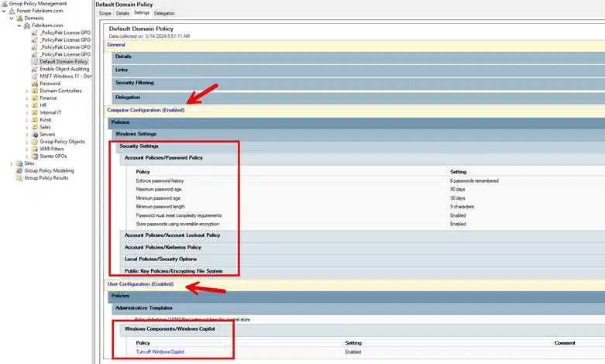The width and height of the screenshot is (605, 364).
Task: Click the Domain Controllers OU folder icon
Action: pyautogui.click(x=34, y=91)
